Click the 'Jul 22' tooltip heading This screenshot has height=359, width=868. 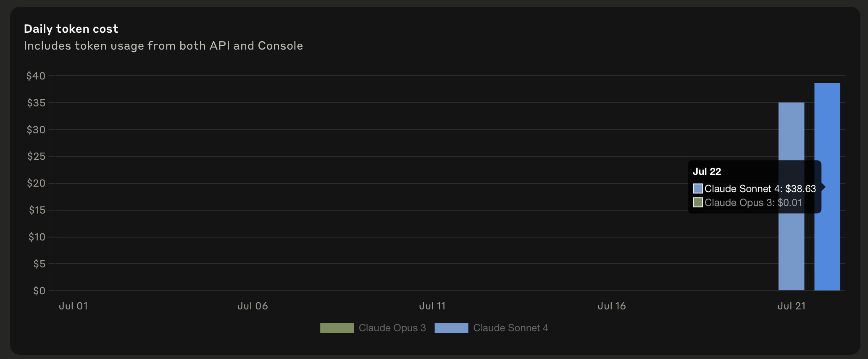tap(707, 172)
